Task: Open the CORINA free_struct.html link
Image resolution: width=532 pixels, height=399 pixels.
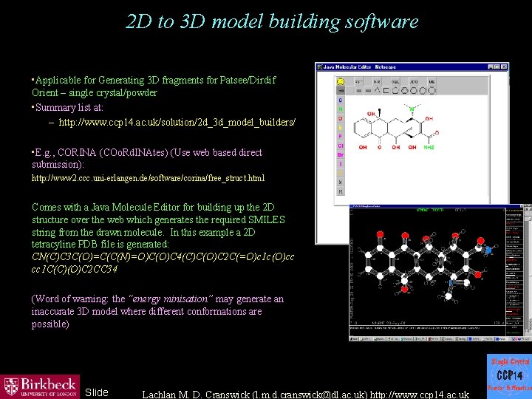Action: 148,178
